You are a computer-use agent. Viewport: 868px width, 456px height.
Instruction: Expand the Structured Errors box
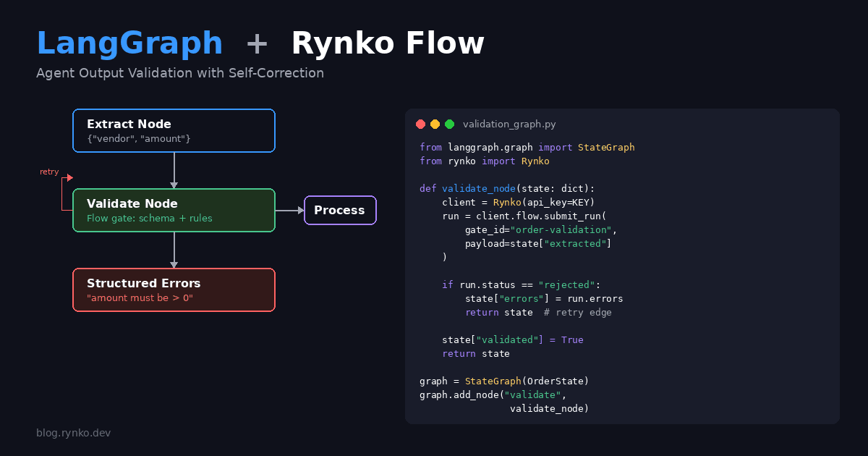click(x=174, y=290)
